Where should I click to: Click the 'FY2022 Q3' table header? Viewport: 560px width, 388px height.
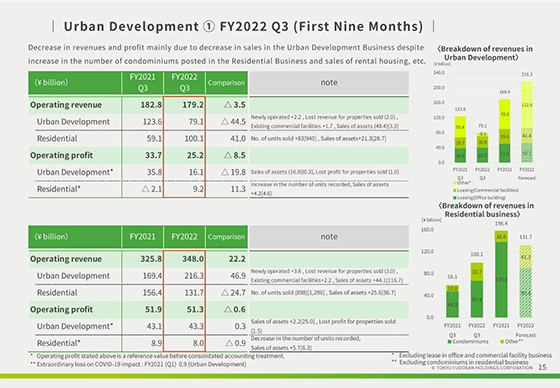[x=184, y=83]
